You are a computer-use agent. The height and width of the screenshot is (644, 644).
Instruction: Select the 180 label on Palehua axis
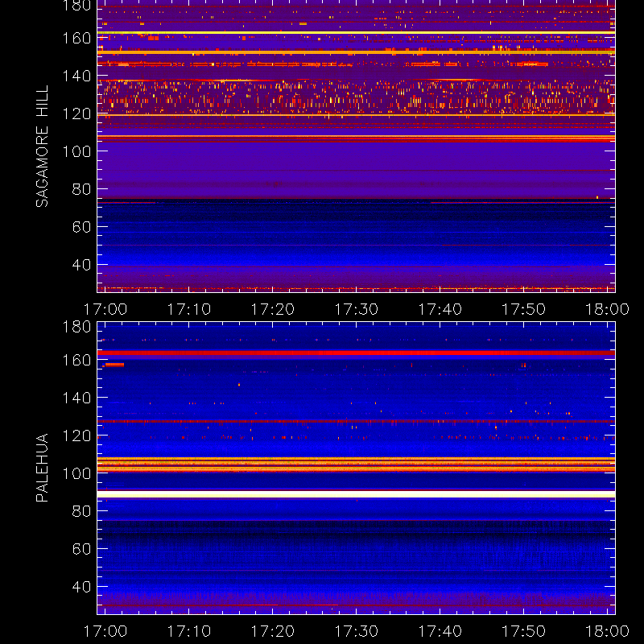[x=76, y=327]
